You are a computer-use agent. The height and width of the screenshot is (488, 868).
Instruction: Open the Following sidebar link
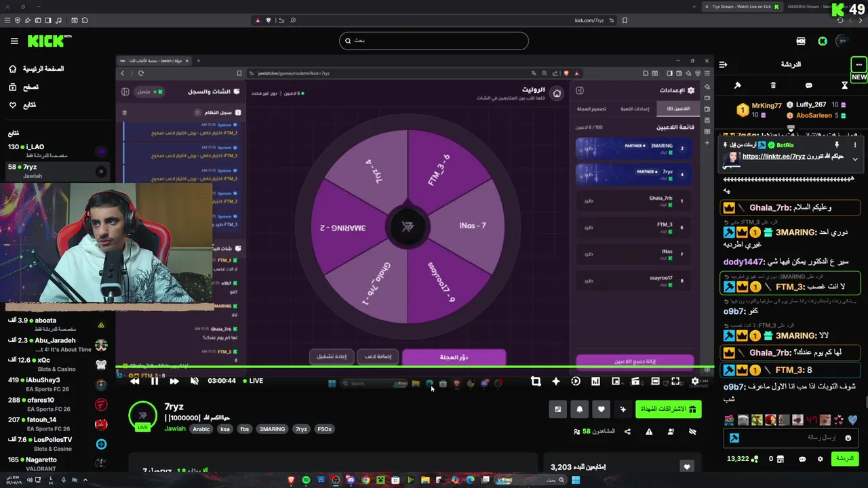click(x=22, y=105)
